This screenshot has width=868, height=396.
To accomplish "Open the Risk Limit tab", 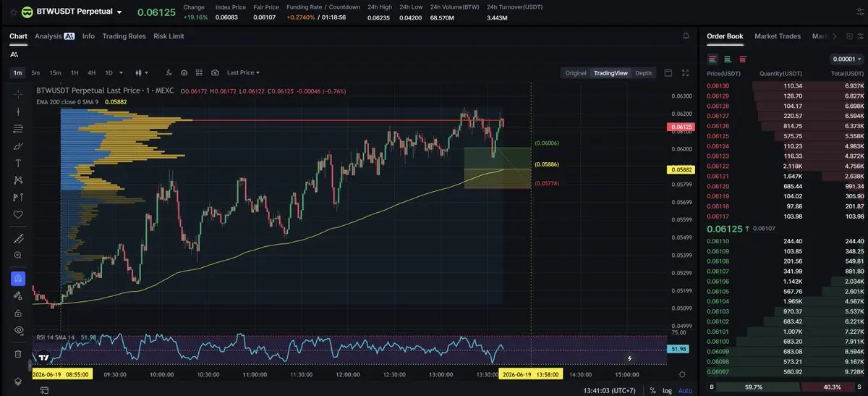I will [169, 36].
